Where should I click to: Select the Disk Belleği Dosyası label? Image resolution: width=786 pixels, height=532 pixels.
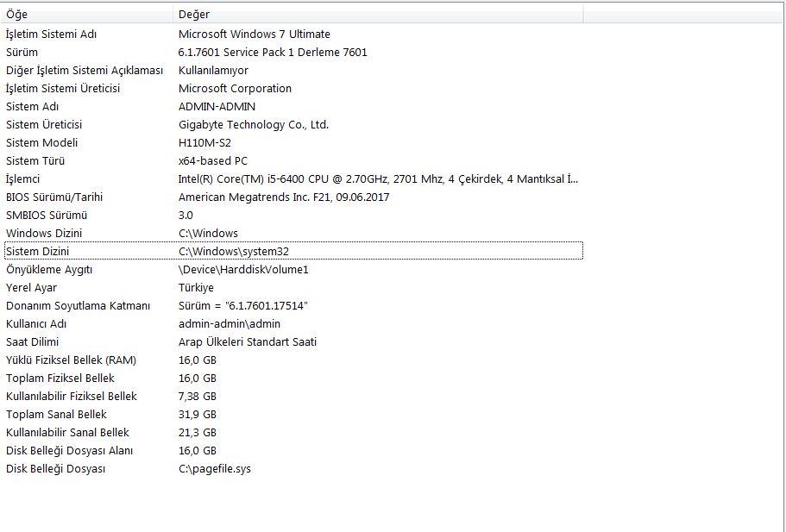pyautogui.click(x=55, y=469)
